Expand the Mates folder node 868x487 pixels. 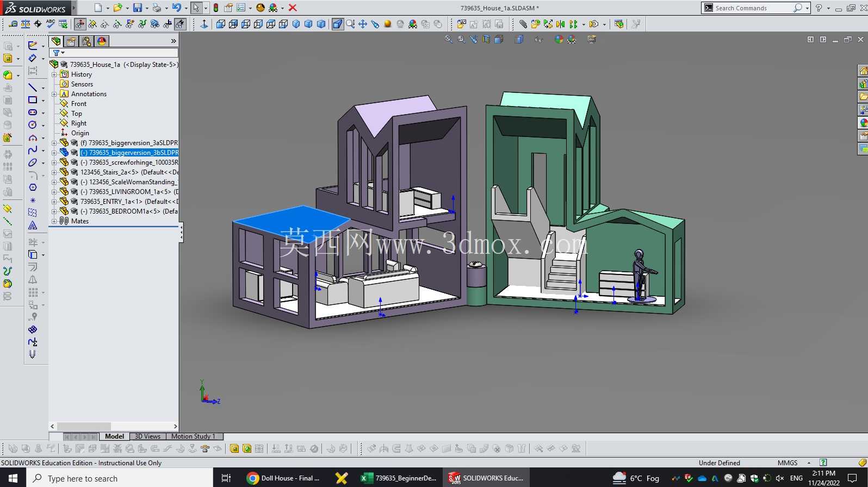tap(54, 221)
